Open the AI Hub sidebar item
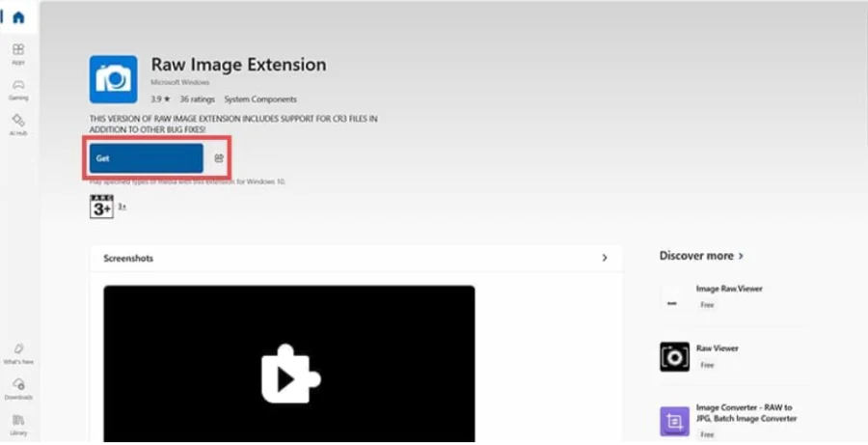The image size is (868, 445). click(x=18, y=125)
